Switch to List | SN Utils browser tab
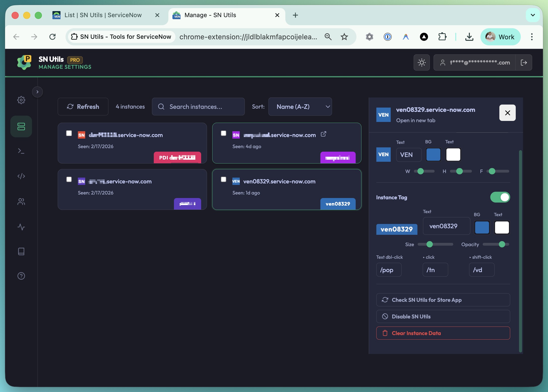This screenshot has height=392, width=548. coord(103,15)
